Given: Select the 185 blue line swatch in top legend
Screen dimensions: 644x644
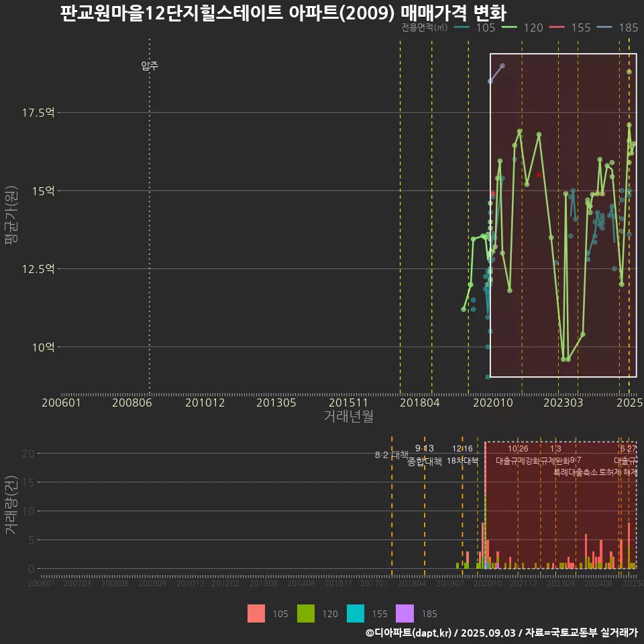Looking at the screenshot, I should 604,28.
